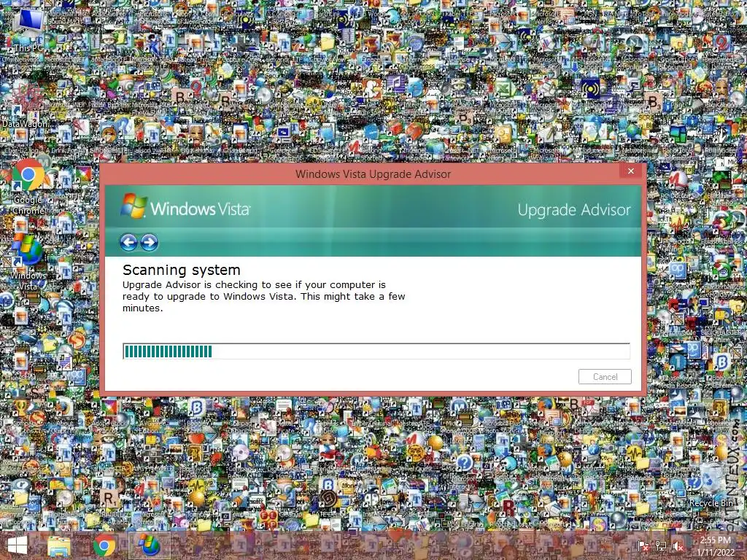Open Google Chrome from the taskbar
Image resolution: width=747 pixels, height=560 pixels.
tap(104, 545)
